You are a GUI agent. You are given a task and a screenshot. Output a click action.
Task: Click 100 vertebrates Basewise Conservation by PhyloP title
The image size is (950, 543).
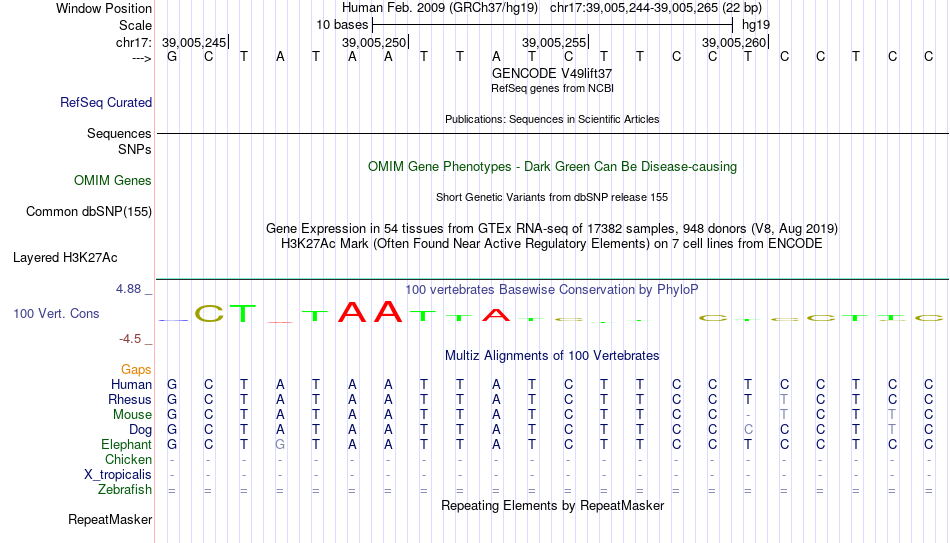pos(552,290)
